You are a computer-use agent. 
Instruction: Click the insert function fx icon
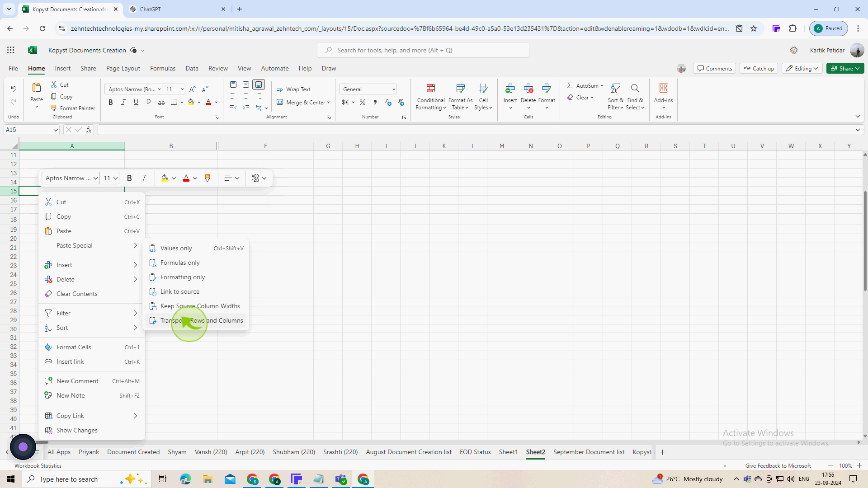[89, 130]
